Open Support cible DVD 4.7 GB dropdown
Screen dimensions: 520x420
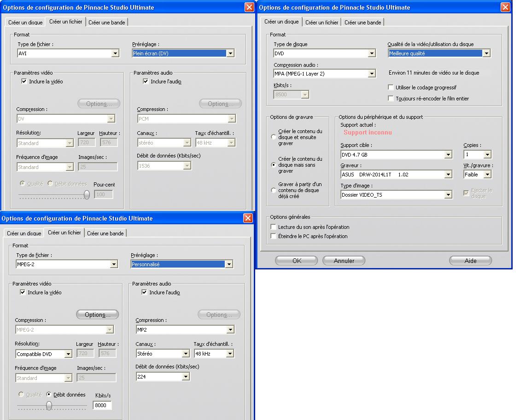click(x=396, y=155)
